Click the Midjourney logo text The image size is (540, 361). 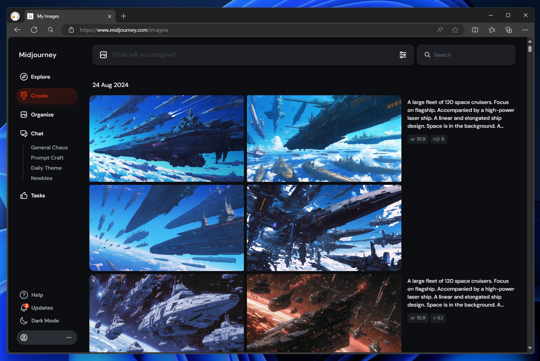38,55
